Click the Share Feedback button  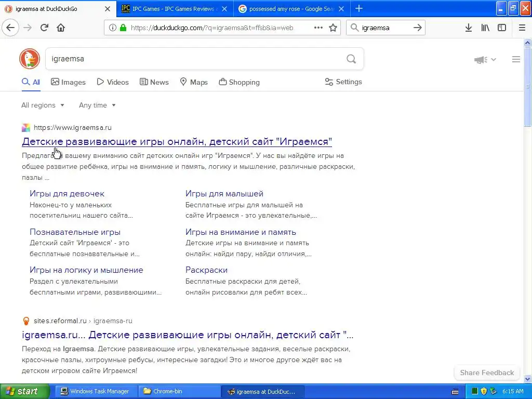[487, 373]
